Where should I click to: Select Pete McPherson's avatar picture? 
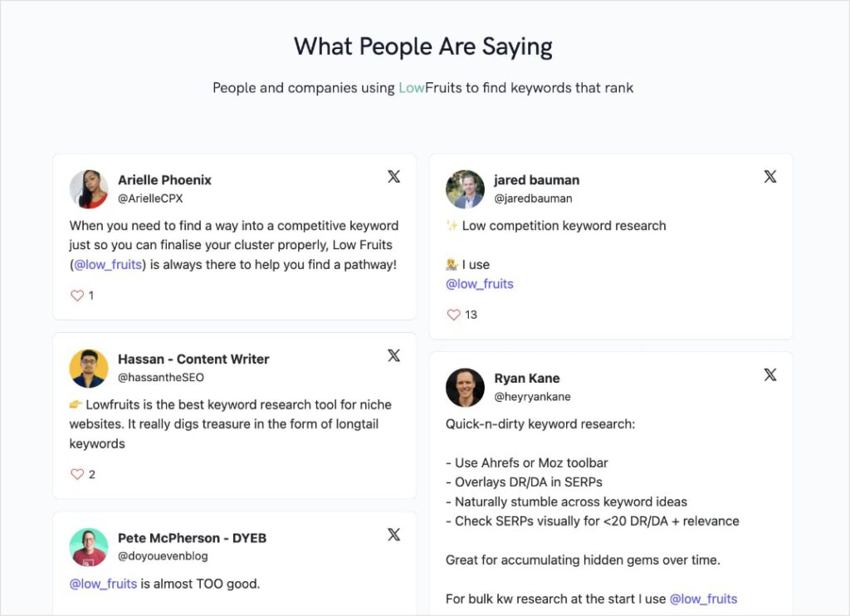(x=89, y=547)
